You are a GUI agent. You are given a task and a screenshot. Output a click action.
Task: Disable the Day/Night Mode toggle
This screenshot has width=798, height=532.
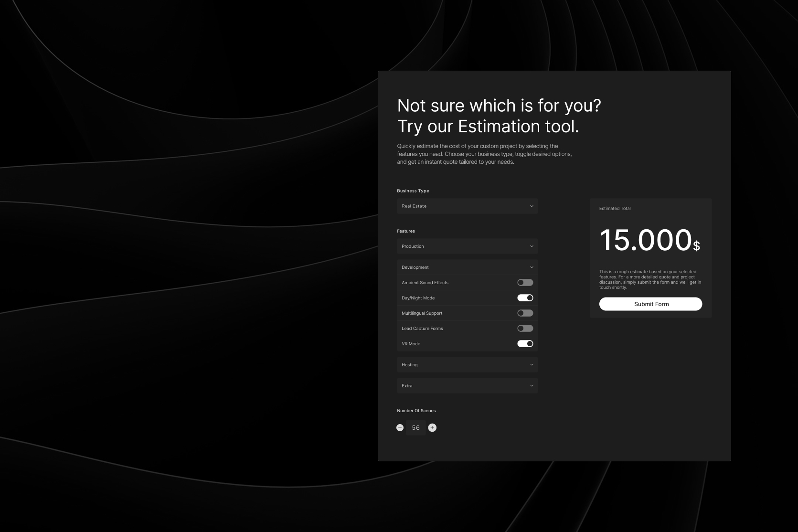525,298
